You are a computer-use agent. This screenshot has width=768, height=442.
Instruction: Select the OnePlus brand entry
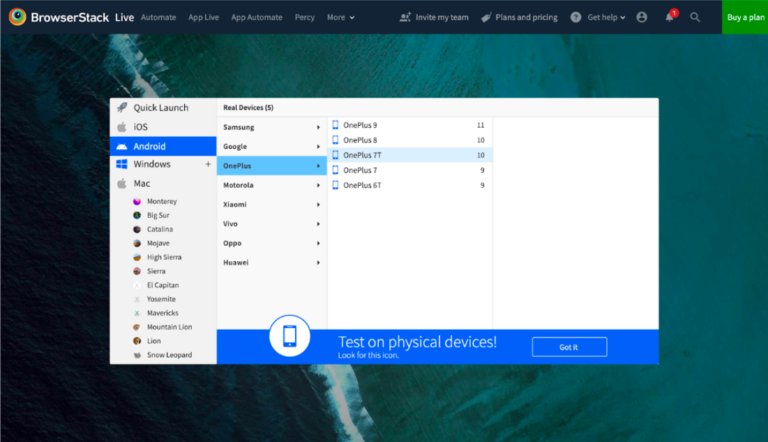click(272, 166)
